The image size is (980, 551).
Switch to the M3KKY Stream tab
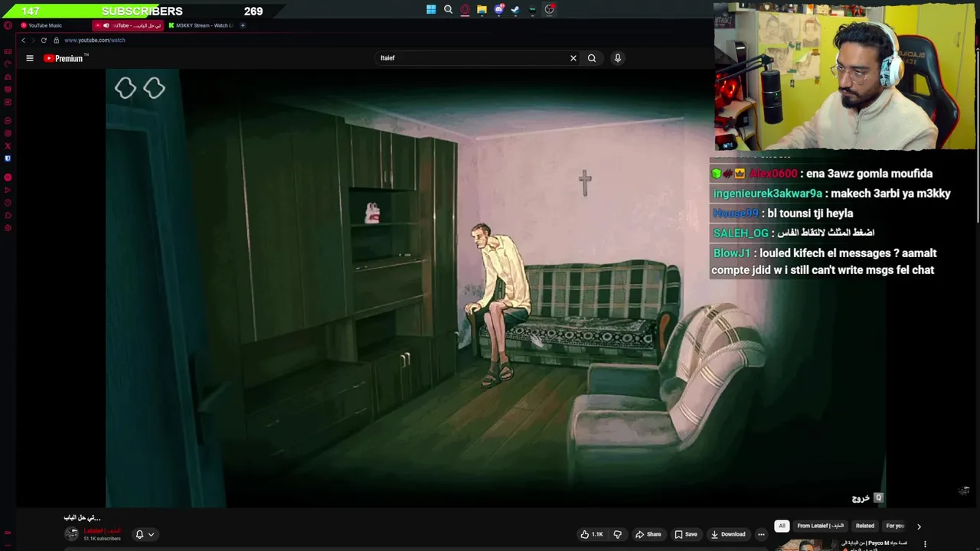coord(201,25)
